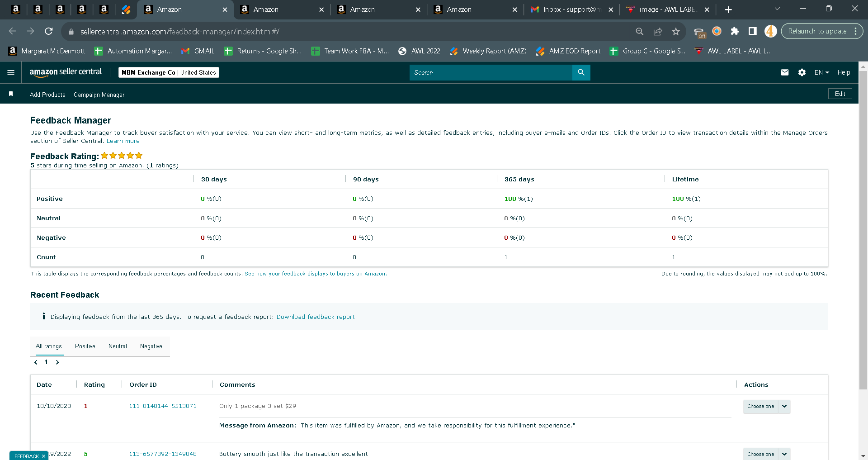868x460 pixels.
Task: Bookmark this page with the star icon
Action: pos(676,31)
